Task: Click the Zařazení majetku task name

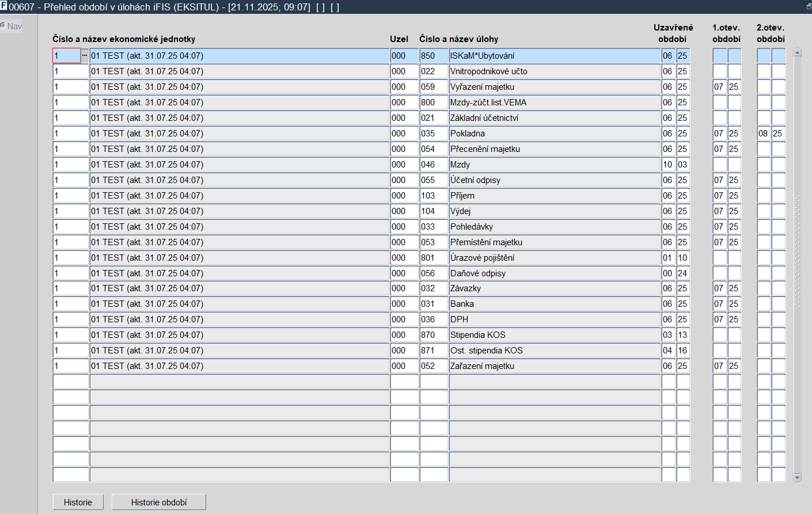Action: [555, 366]
